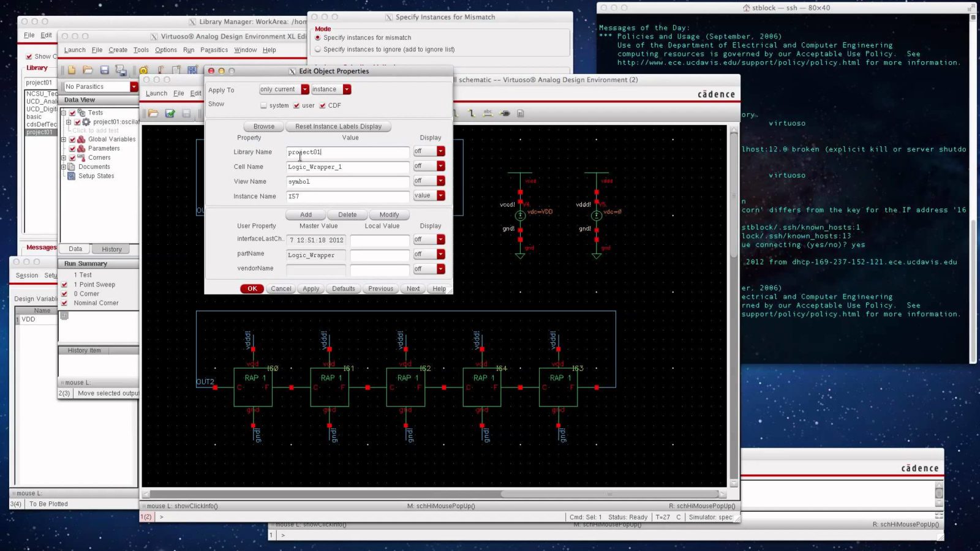The image size is (980, 551).
Task: Click the Browse button
Action: (264, 126)
